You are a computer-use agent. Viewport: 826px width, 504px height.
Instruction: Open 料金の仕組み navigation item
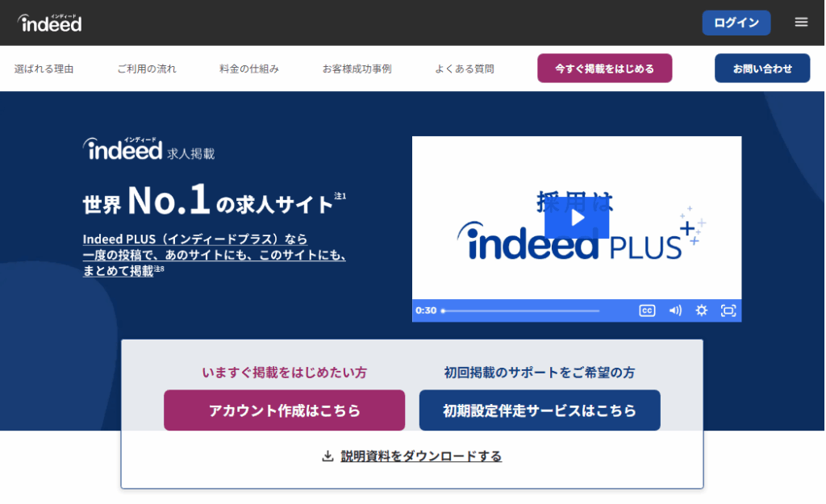coord(249,69)
